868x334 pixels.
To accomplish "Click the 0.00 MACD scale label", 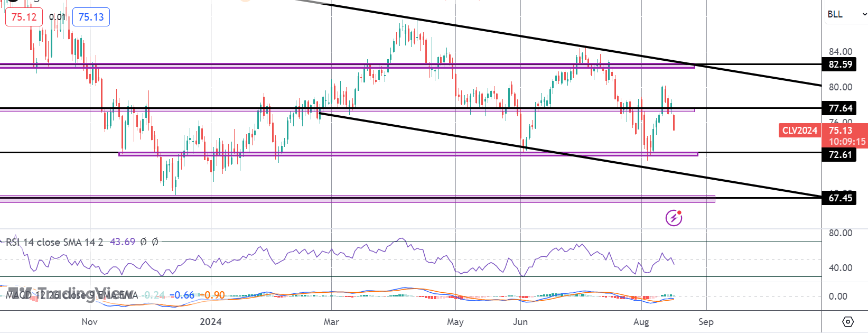I will [838, 296].
